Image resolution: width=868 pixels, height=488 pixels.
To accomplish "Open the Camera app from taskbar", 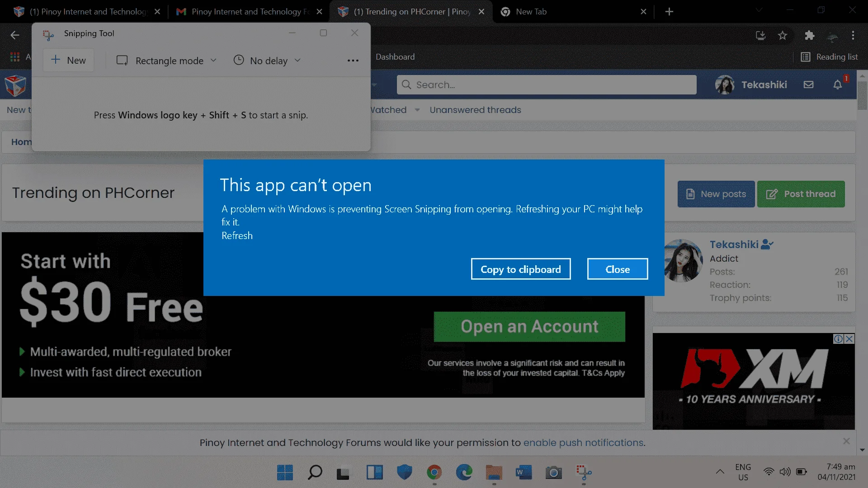I will 553,473.
